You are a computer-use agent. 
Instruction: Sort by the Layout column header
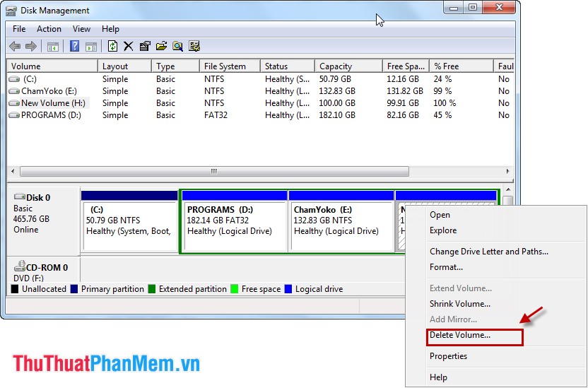pyautogui.click(x=125, y=66)
